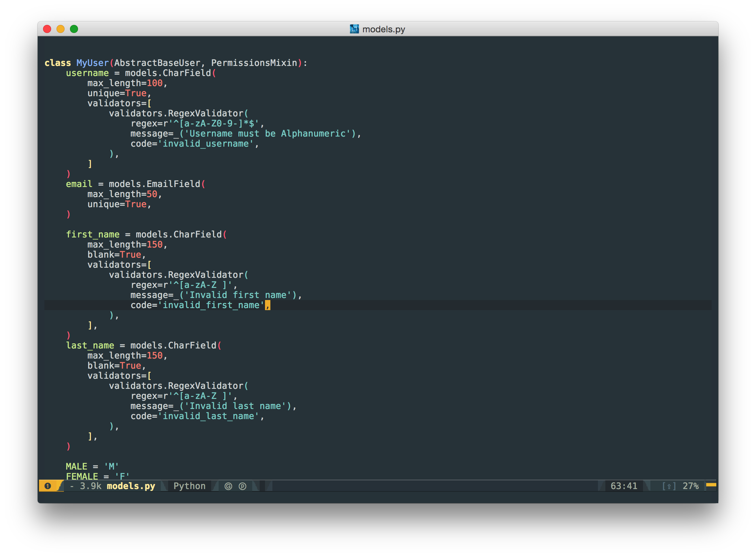Click the Emacs file icon in title bar
Viewport: 756px width, 557px height.
(354, 29)
